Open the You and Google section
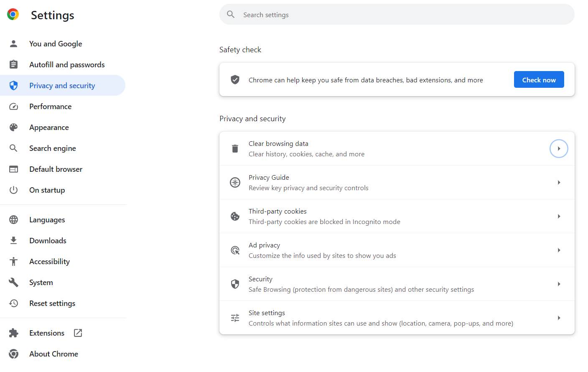Screen dimensions: 588x372 63,43
